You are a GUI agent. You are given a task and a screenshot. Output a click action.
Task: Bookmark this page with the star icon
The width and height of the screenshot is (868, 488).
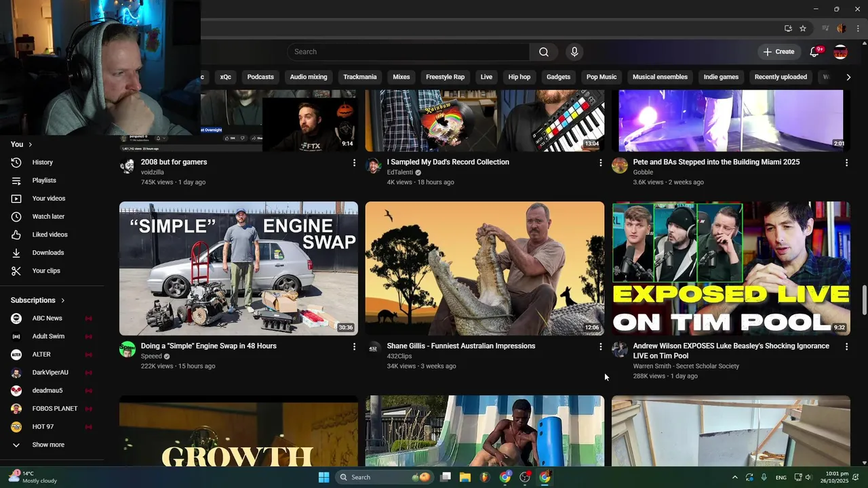(x=803, y=28)
